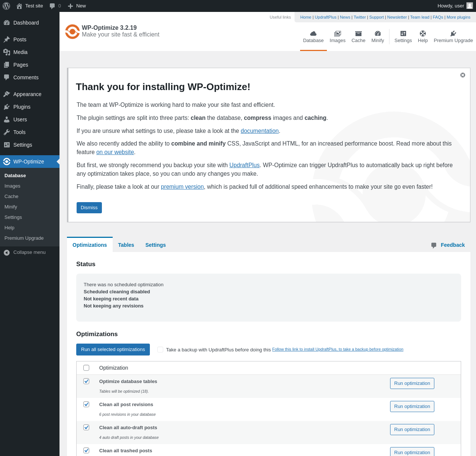Click the Settings icon in left sidebar
476x456 pixels.
[x=7, y=145]
